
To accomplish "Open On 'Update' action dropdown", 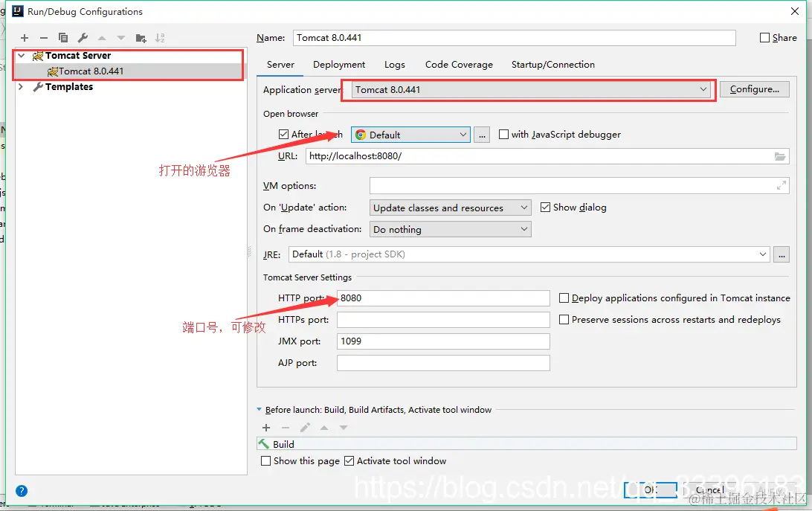I will pos(451,208).
